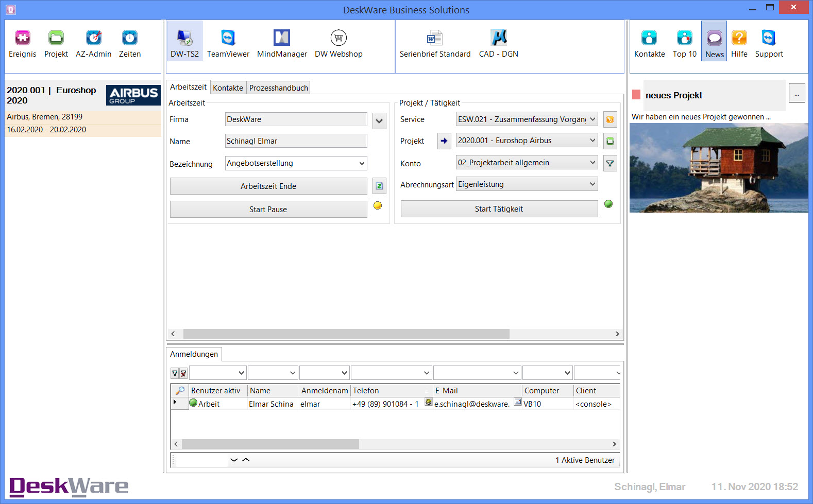Open filter dropdown above Benutzer aktiv column
This screenshot has width=813, height=504.
point(241,373)
